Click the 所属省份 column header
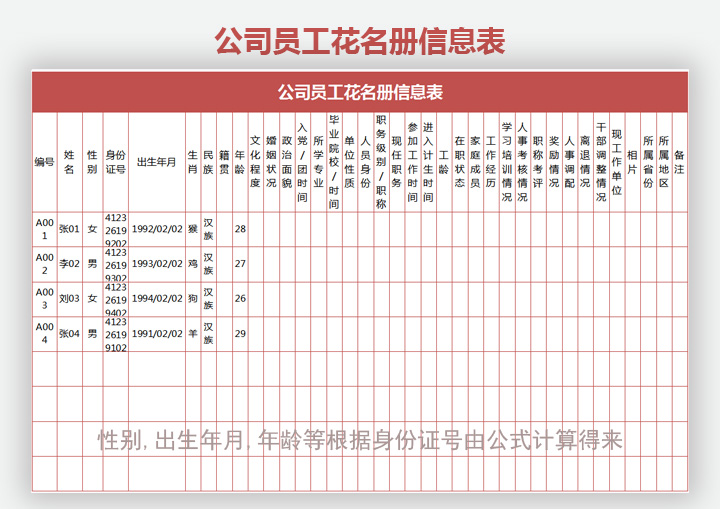720x509 pixels. pyautogui.click(x=648, y=162)
